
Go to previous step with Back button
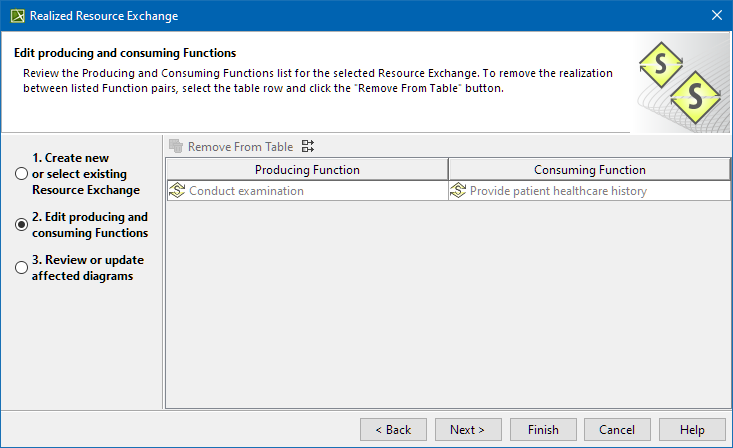click(x=393, y=429)
